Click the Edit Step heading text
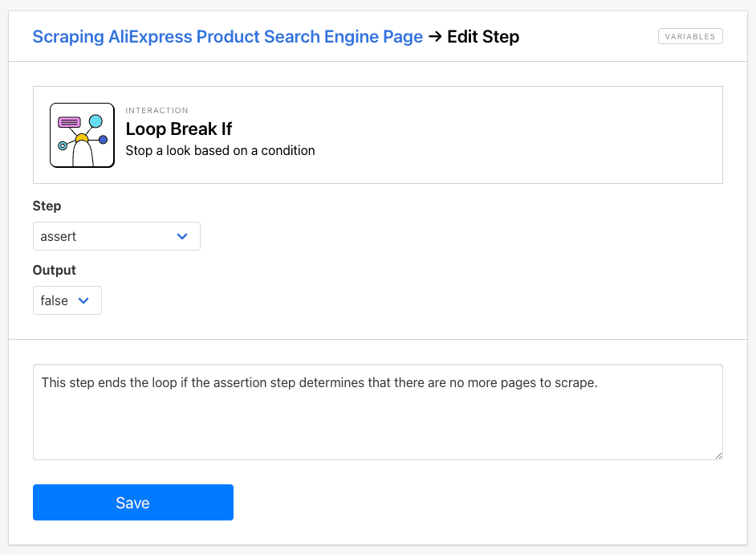 [x=483, y=37]
